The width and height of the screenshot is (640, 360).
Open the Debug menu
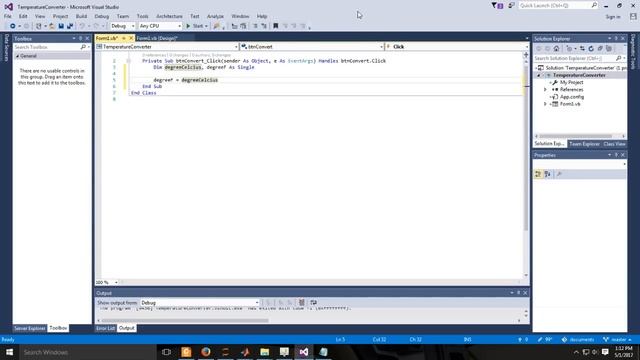[x=102, y=16]
